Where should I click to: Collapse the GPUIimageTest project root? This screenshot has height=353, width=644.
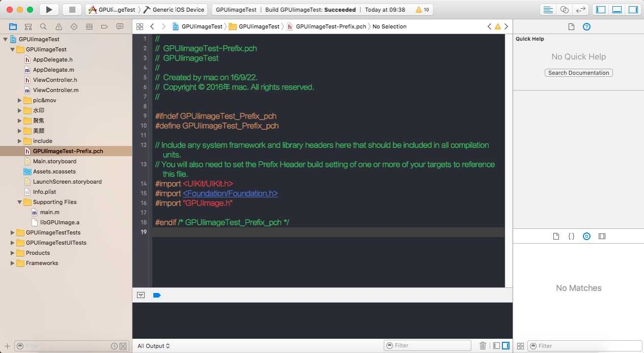click(6, 39)
